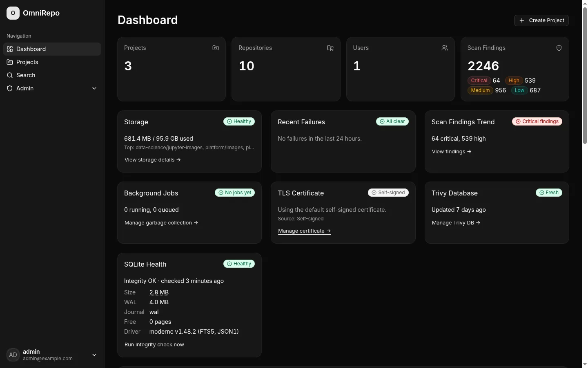Click 'Integrity OK · checked 3 minutes ago'
This screenshot has width=588, height=368.
[174, 281]
